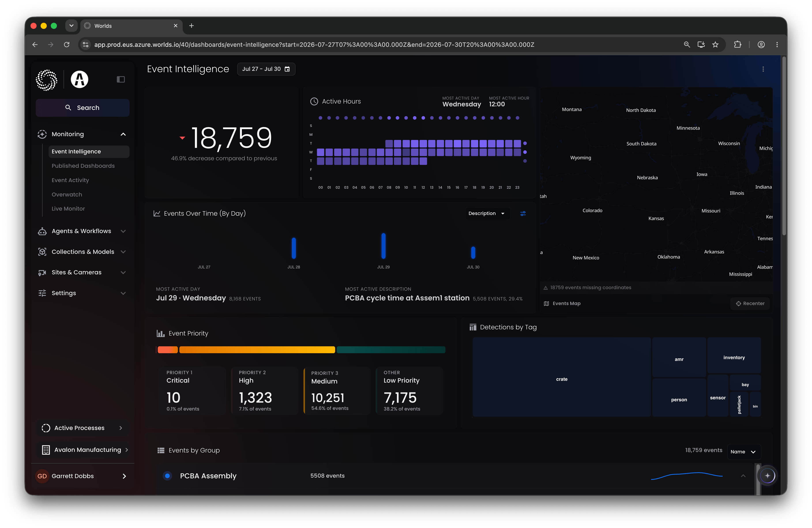The width and height of the screenshot is (812, 528).
Task: Open Avalon Manufacturing organization menu
Action: (x=83, y=450)
